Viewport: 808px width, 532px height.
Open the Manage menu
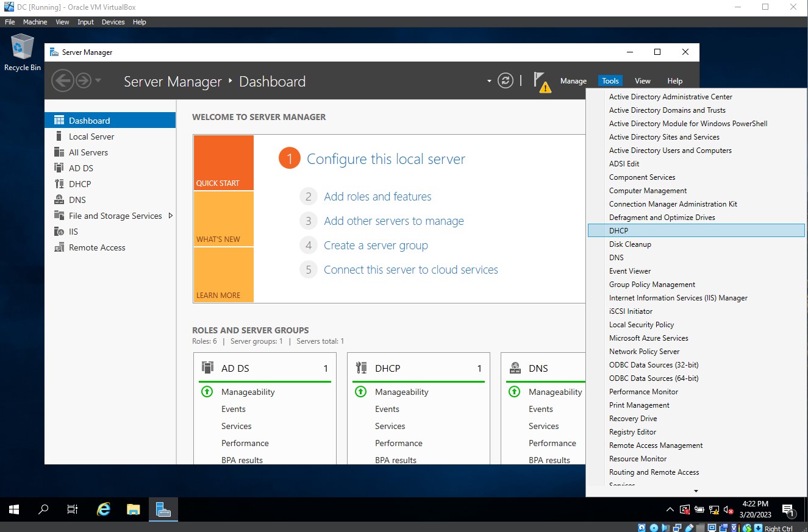[573, 81]
